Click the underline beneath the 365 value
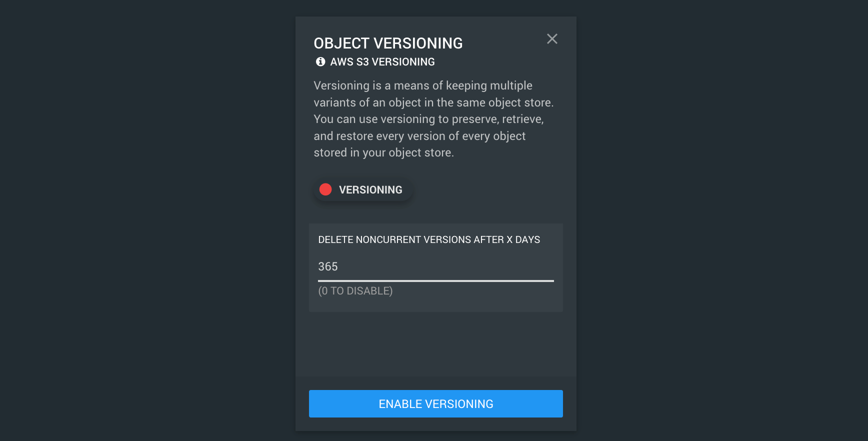Viewport: 868px width, 441px height. (x=436, y=281)
